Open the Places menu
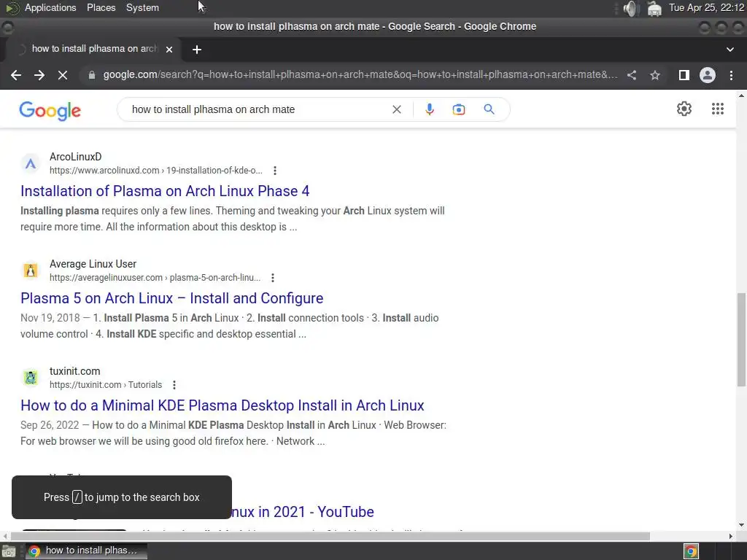The width and height of the screenshot is (747, 560). coord(101,7)
